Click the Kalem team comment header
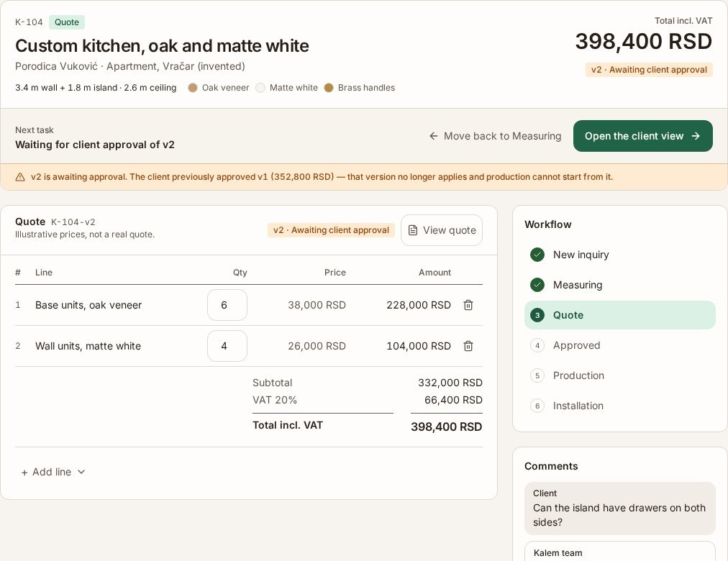 558,553
